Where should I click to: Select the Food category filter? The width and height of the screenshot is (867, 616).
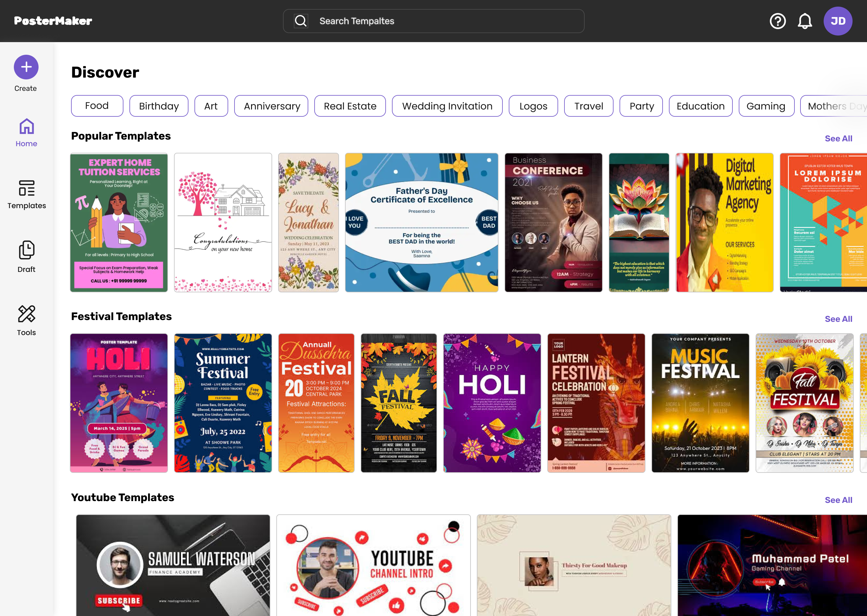click(x=97, y=106)
